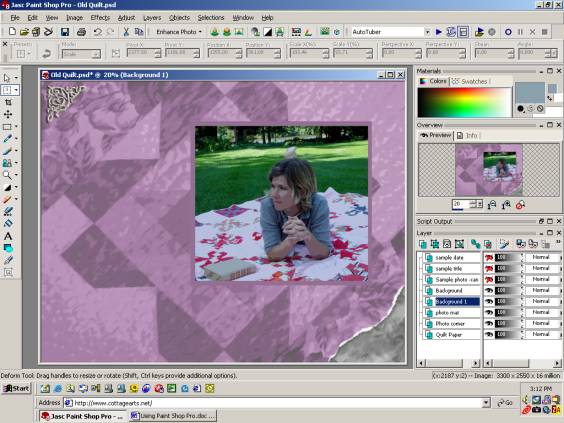
Task: Click the brush edit icon in Layer palette
Action: [x=504, y=244]
